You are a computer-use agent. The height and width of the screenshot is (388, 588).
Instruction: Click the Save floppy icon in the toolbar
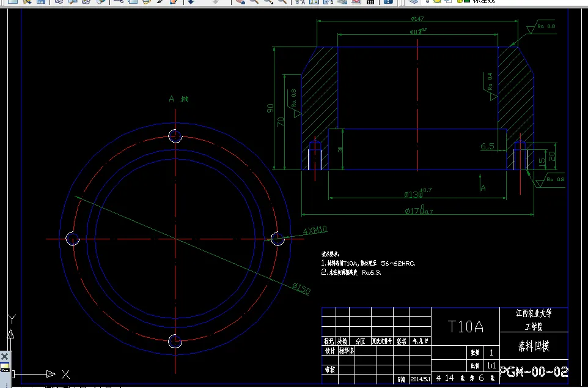coord(41,1)
